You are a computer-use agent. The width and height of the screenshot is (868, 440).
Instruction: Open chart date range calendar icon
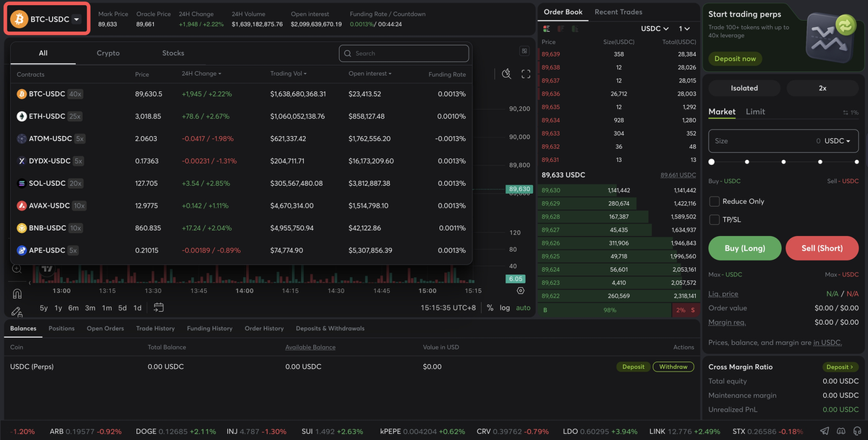click(x=158, y=308)
